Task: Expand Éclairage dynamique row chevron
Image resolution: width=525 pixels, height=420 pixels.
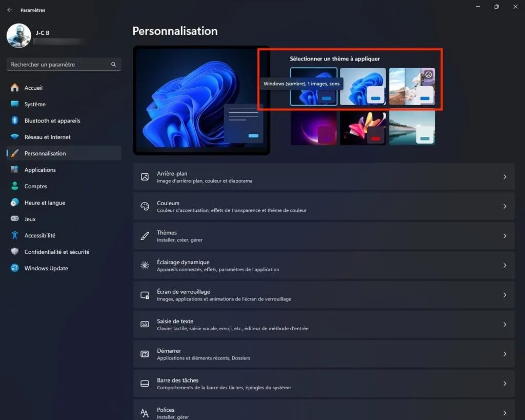Action: click(504, 265)
